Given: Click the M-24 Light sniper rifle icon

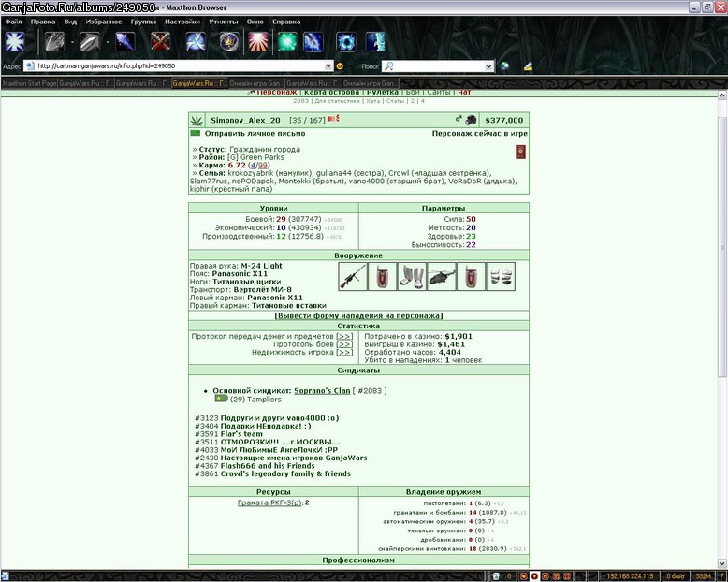Looking at the screenshot, I should (x=353, y=277).
